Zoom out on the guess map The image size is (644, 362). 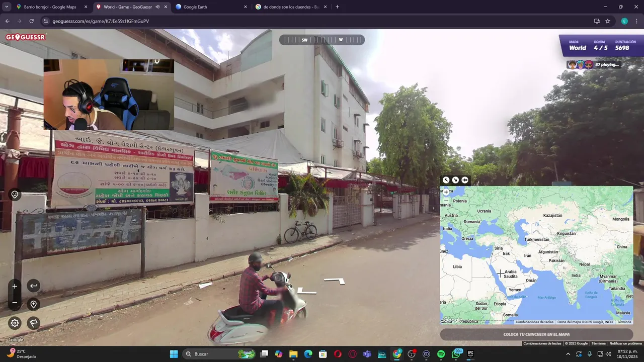[x=446, y=201]
